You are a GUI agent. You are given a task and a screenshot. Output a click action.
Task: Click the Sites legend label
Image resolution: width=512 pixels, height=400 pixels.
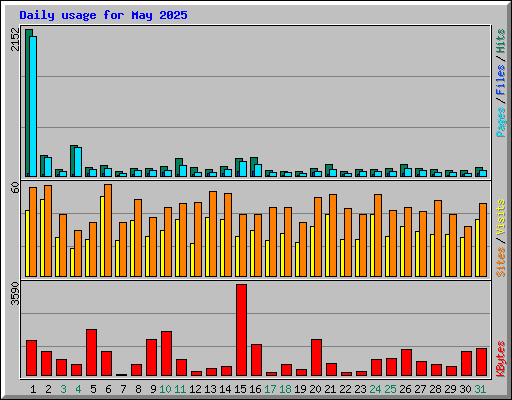click(501, 262)
